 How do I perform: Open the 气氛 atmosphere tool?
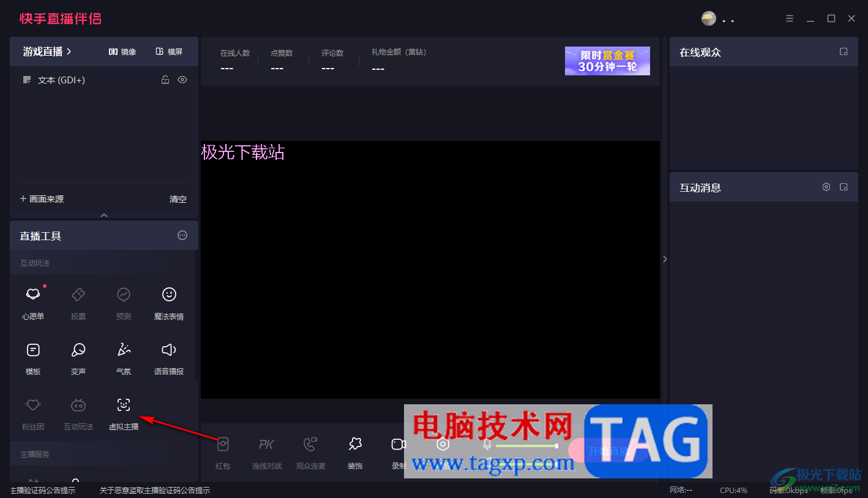point(124,358)
